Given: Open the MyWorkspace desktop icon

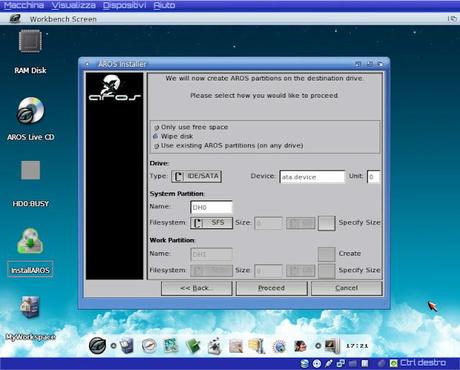Looking at the screenshot, I should (30, 307).
